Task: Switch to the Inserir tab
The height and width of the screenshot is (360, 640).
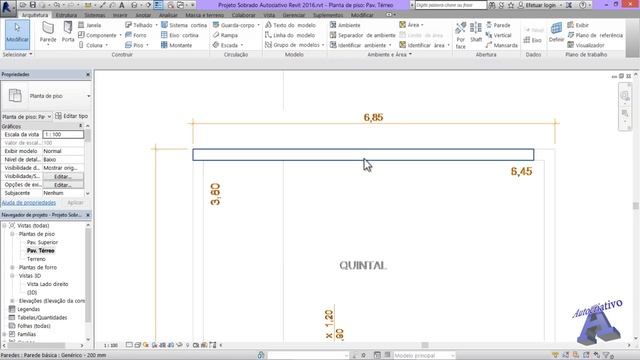Action: click(x=120, y=15)
